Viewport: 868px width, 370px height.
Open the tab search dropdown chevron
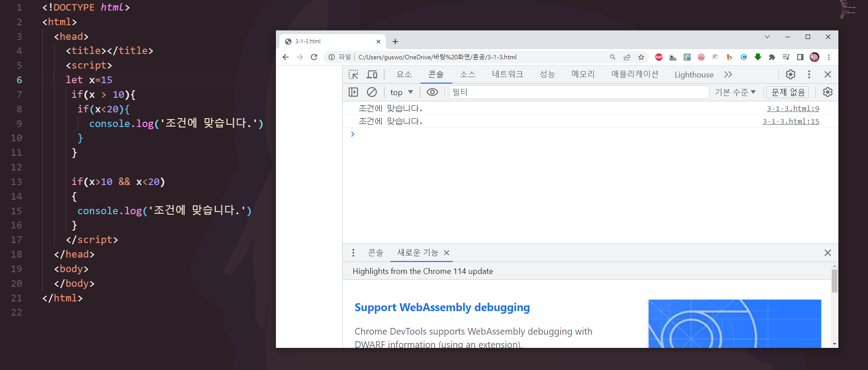[x=767, y=37]
